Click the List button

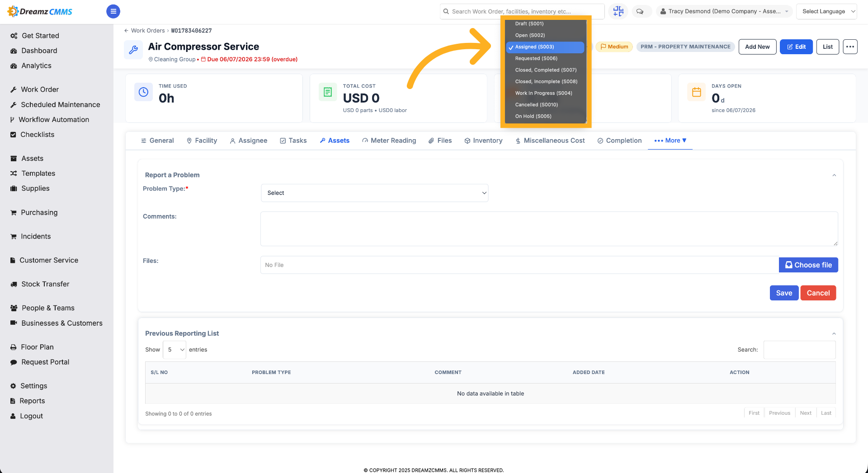[828, 47]
